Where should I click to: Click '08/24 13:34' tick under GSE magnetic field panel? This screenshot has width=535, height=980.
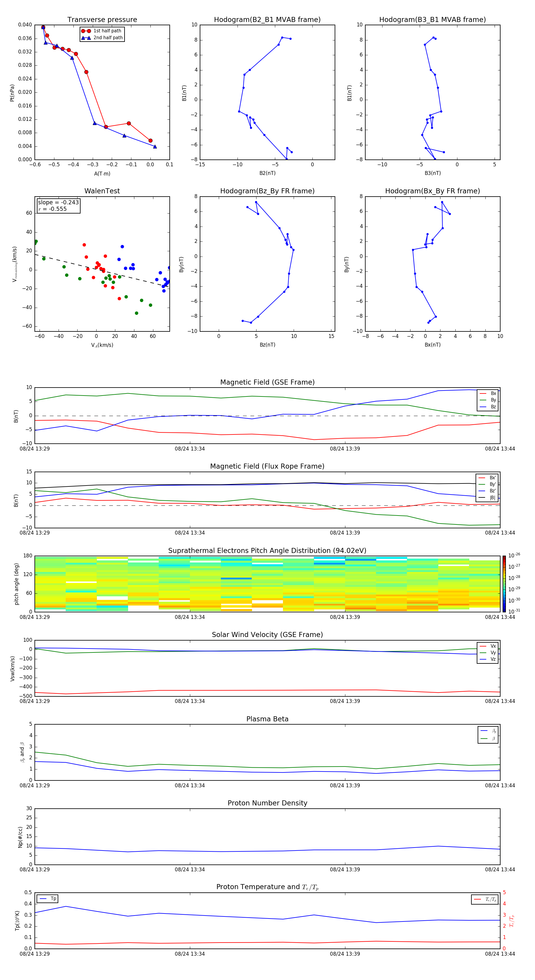point(190,449)
